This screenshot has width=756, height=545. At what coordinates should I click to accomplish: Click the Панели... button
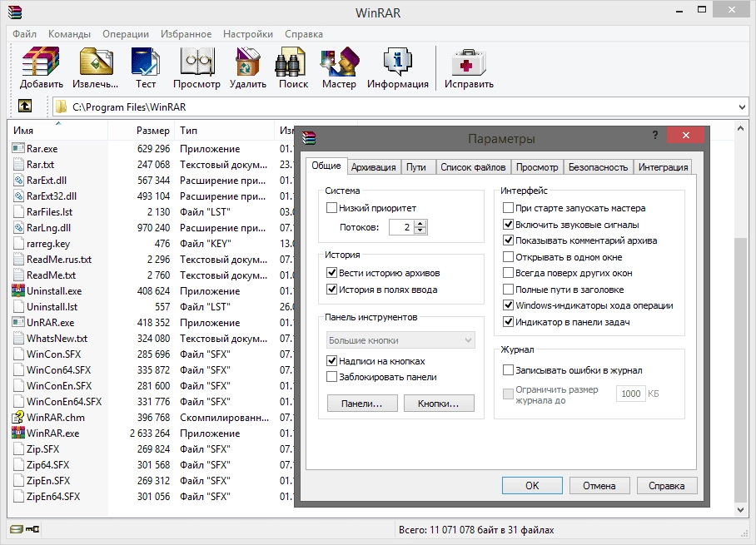[362, 404]
